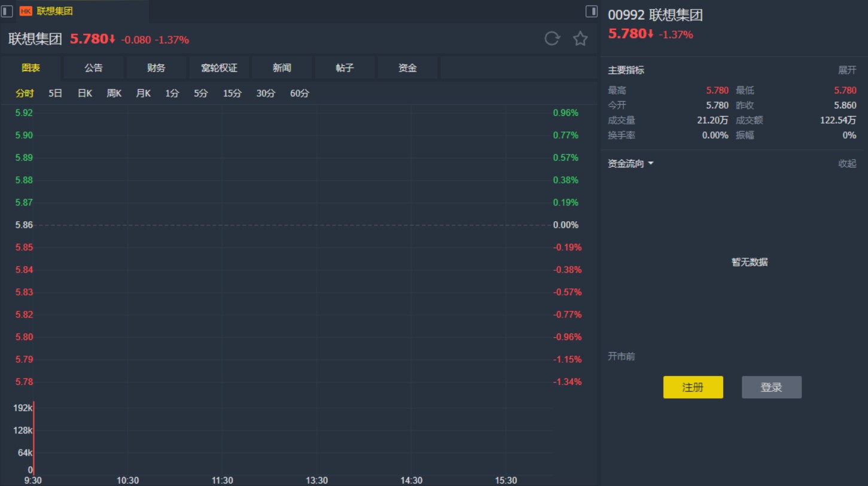The image size is (868, 486).
Task: Select the 日K chart view
Action: (x=84, y=93)
